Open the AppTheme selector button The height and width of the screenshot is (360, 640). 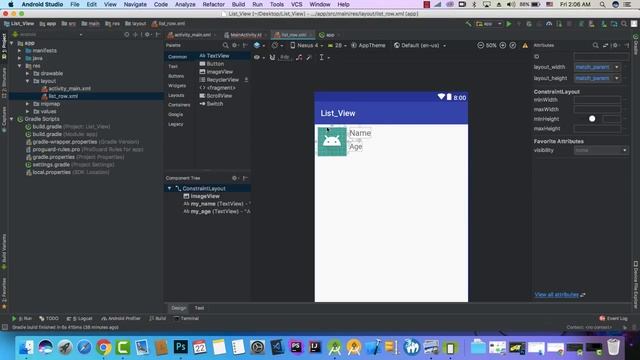pos(368,45)
